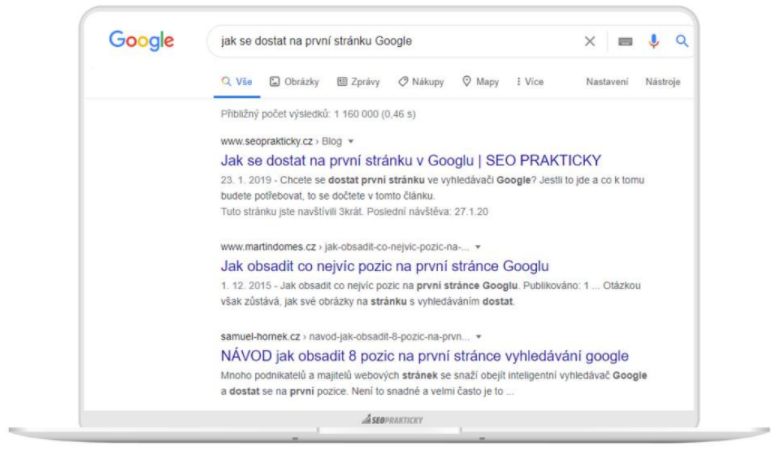Screen dimensions: 781x455
Task: Open the Nákupy tab
Action: (x=421, y=82)
